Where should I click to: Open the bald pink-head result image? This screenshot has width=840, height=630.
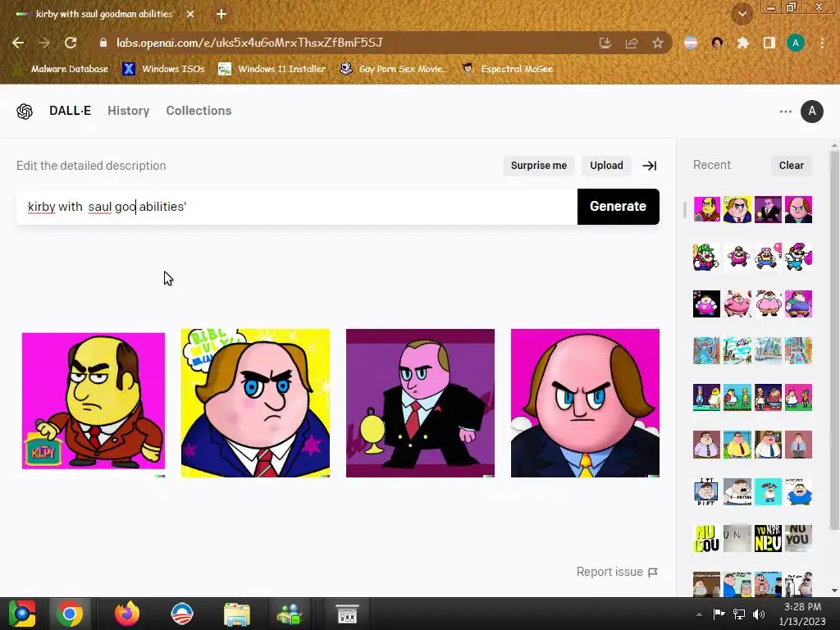585,403
